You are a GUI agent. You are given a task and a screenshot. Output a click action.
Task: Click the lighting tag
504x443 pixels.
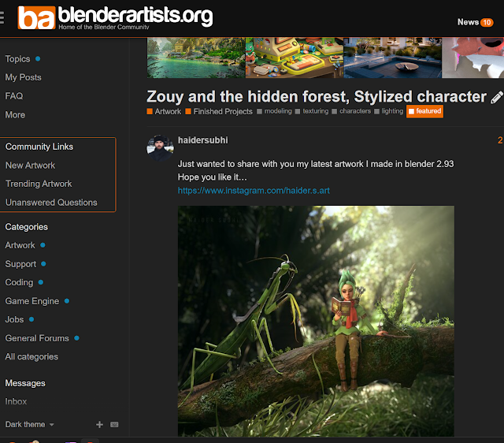point(388,111)
